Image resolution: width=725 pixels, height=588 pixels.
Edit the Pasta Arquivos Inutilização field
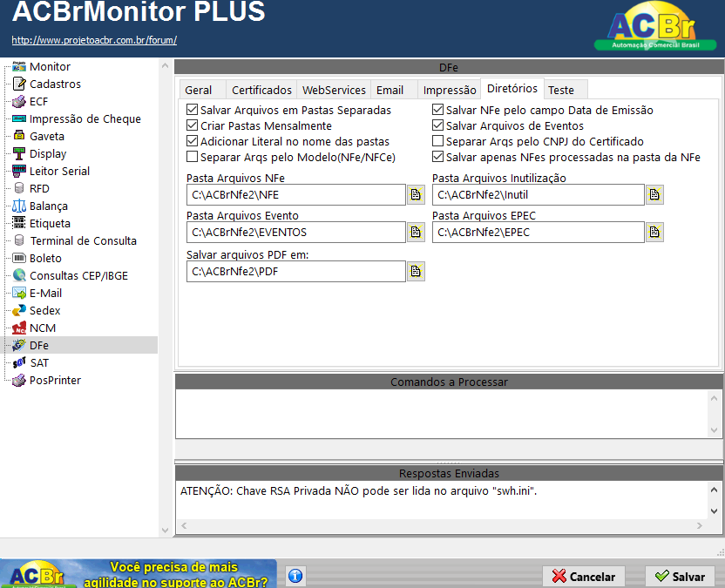point(539,194)
